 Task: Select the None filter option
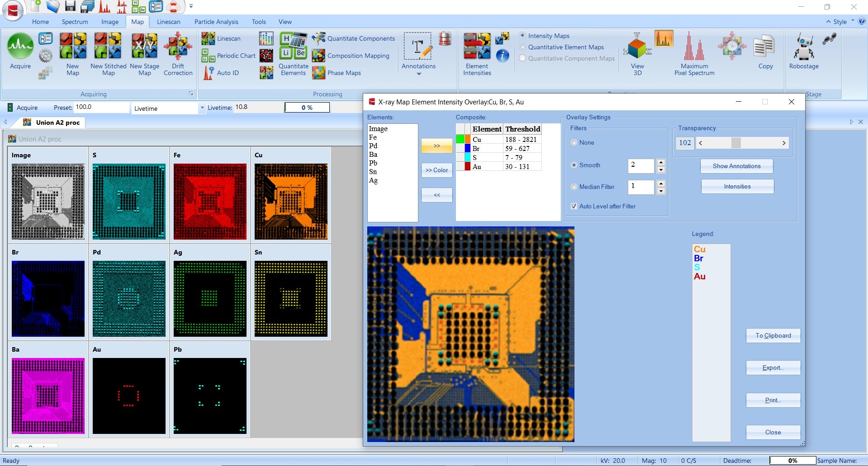click(x=574, y=142)
